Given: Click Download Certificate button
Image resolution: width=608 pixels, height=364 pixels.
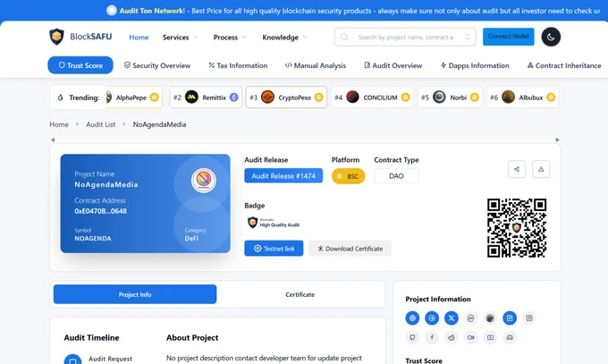Looking at the screenshot, I should tap(350, 249).
